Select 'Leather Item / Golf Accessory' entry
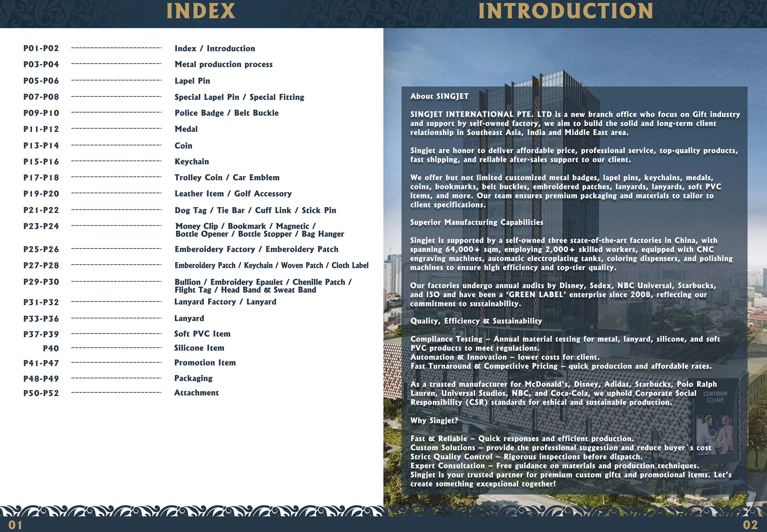Viewport: 767px width, 532px height. click(x=233, y=194)
